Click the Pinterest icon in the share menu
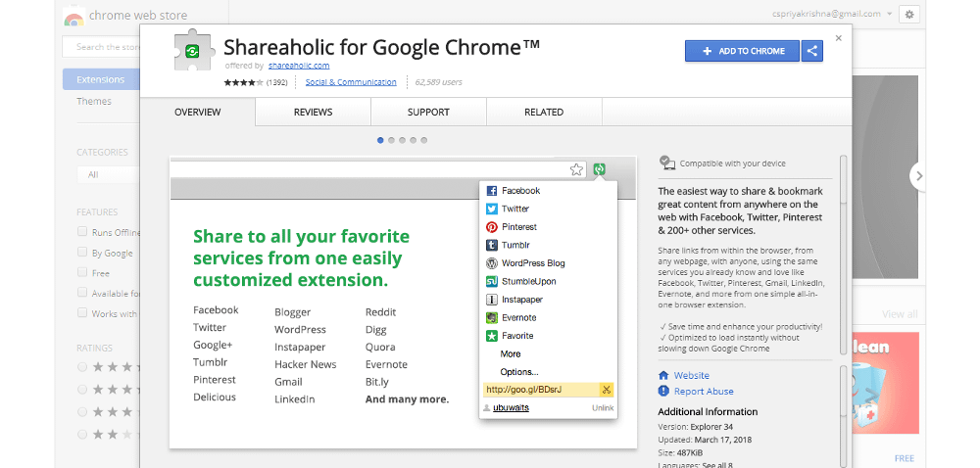Viewport: 980px width, 468px height. (491, 227)
